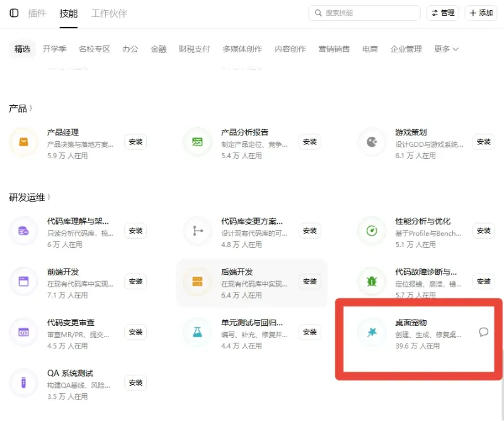Click the 7.1 万 人在用 usage text
This screenshot has height=421, width=504.
point(67,295)
